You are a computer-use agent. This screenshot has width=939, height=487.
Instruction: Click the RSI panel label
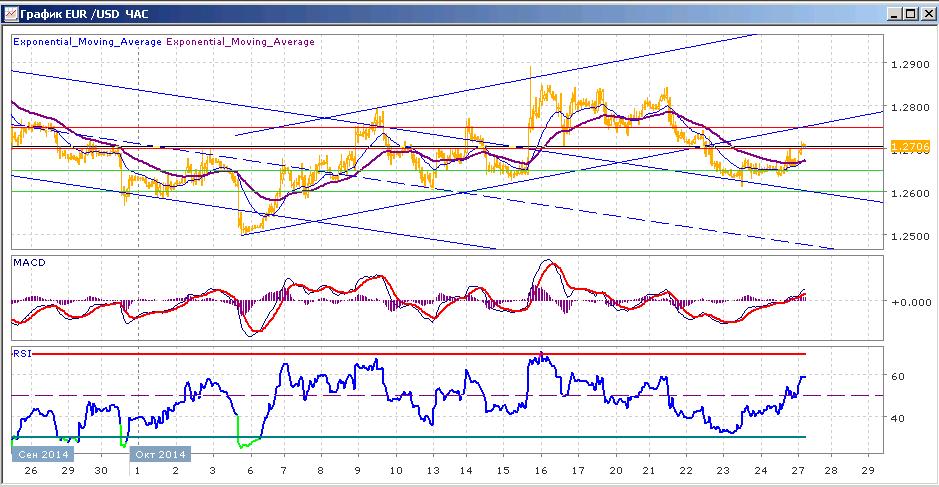pyautogui.click(x=23, y=354)
